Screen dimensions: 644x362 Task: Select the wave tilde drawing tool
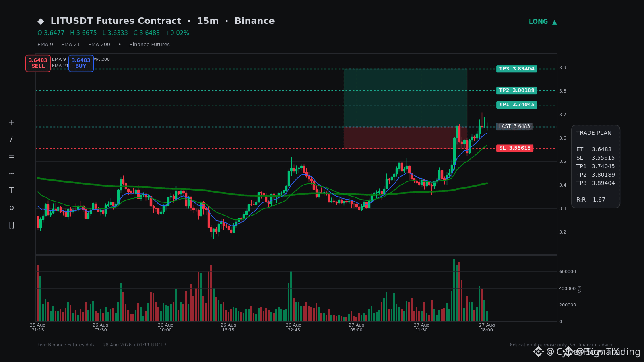(12, 174)
